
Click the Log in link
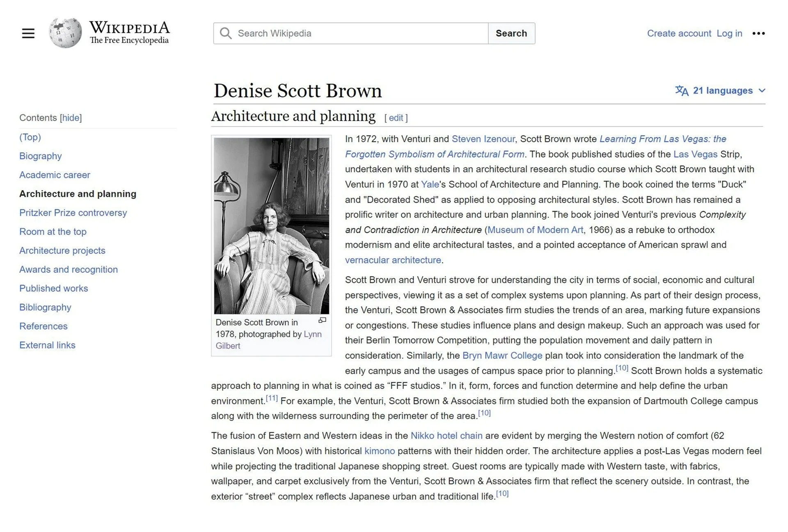tap(729, 33)
